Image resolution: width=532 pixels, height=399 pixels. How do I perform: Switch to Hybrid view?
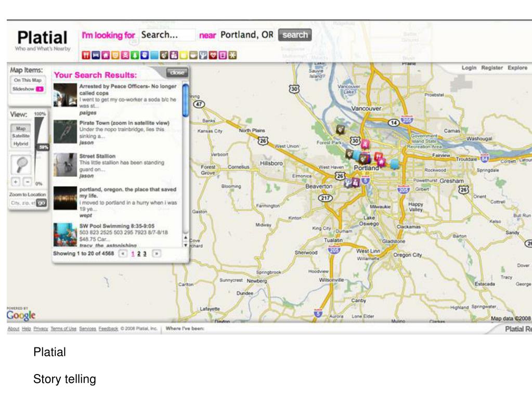[21, 144]
